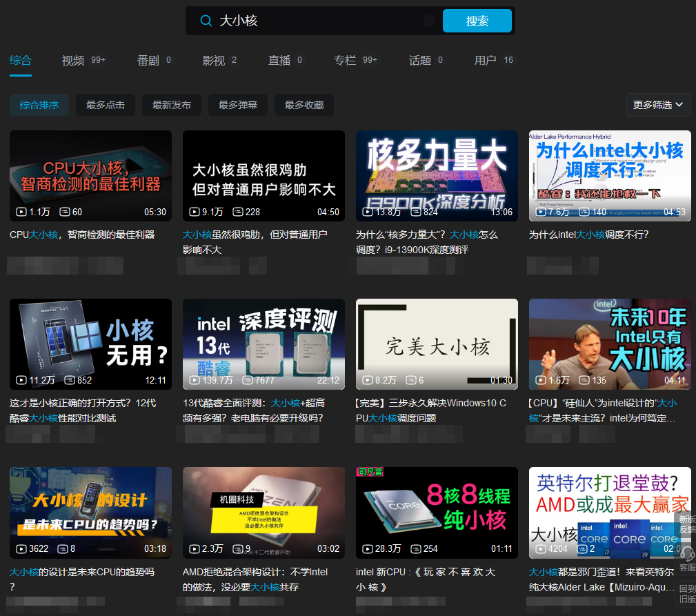Open title link 大小核都是邪门歪道
The image size is (696, 616).
601,579
